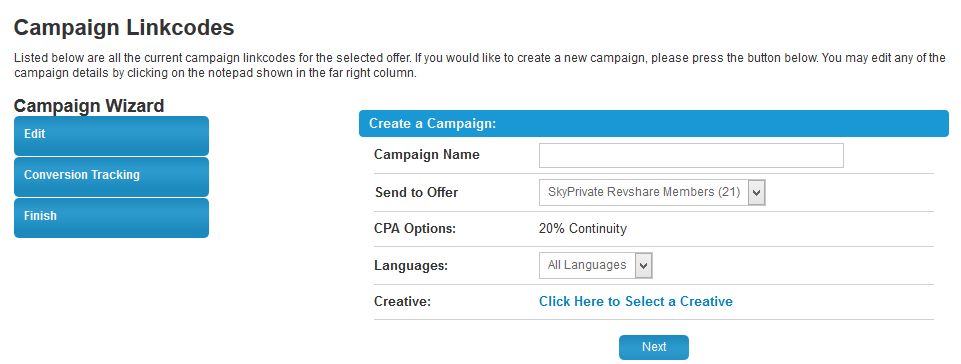Screen dimensions: 961x364
Task: Focus the Campaign Name text field
Action: [x=691, y=156]
